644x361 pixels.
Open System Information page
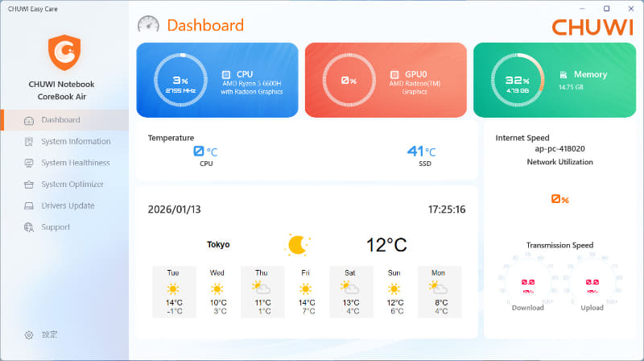tap(64, 142)
